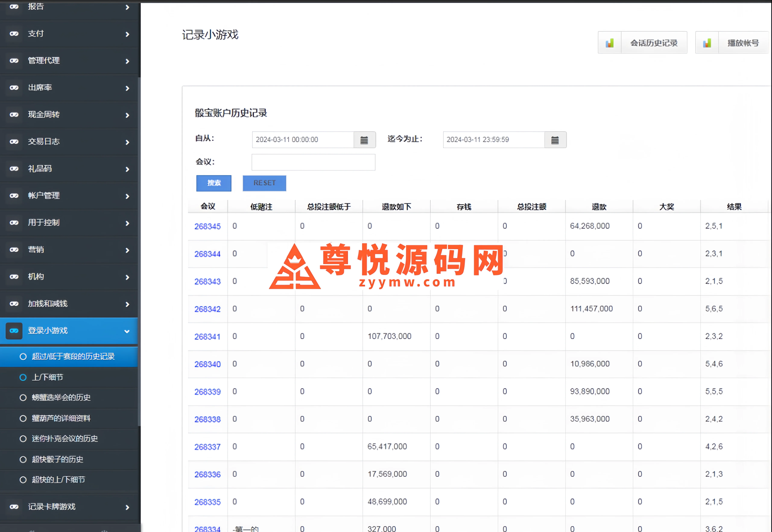Click the gamepad icon beside 支付
The image size is (772, 532).
[14, 34]
